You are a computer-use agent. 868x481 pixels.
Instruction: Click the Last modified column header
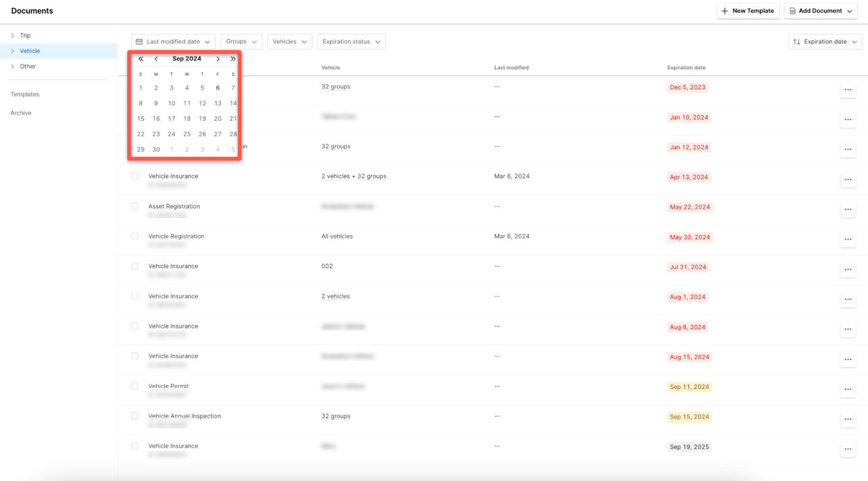(x=511, y=68)
